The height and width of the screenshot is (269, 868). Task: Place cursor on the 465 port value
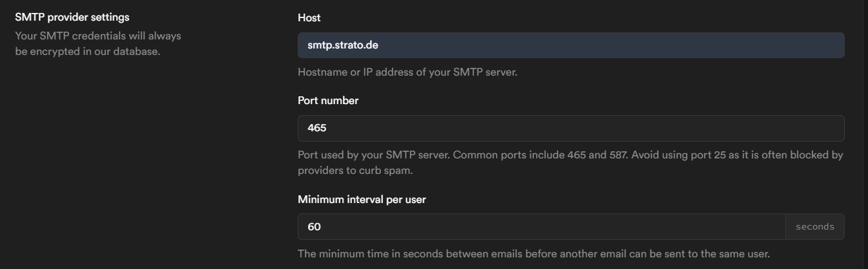click(316, 128)
